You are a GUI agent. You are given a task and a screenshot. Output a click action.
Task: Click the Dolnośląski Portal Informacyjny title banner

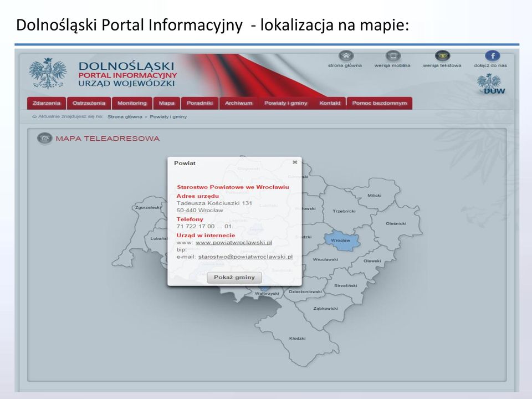[x=127, y=75]
